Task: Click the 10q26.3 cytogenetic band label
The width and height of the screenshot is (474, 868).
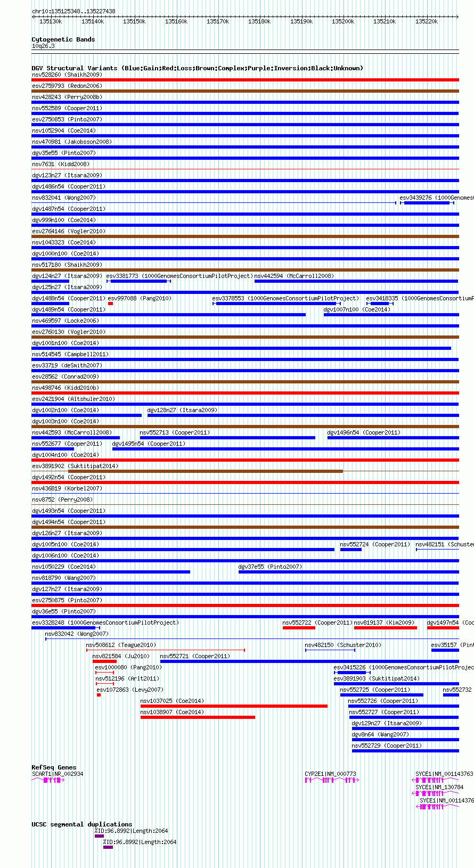Action: point(43,46)
